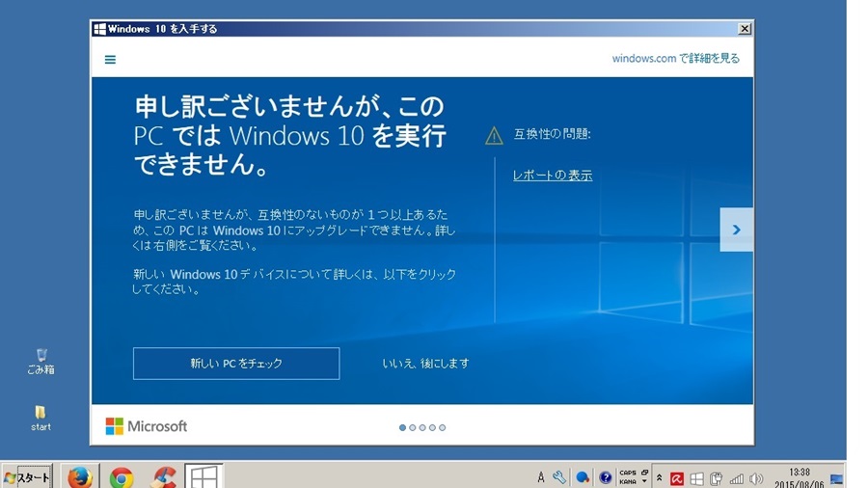Close the Windows 10 を入手する dialog
The image size is (868, 488).
coord(744,29)
